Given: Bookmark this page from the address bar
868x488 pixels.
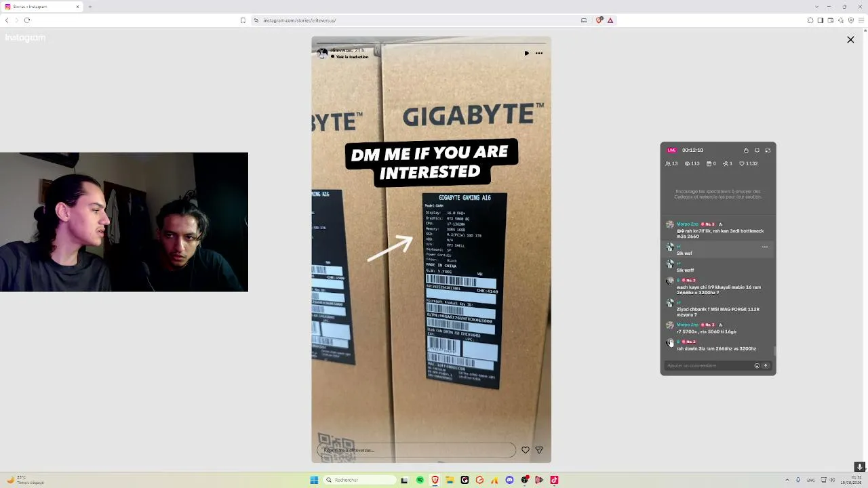Looking at the screenshot, I should pos(243,20).
